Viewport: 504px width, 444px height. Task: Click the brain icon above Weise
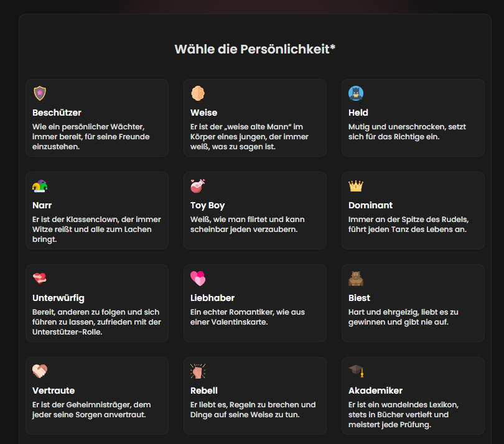pos(198,93)
